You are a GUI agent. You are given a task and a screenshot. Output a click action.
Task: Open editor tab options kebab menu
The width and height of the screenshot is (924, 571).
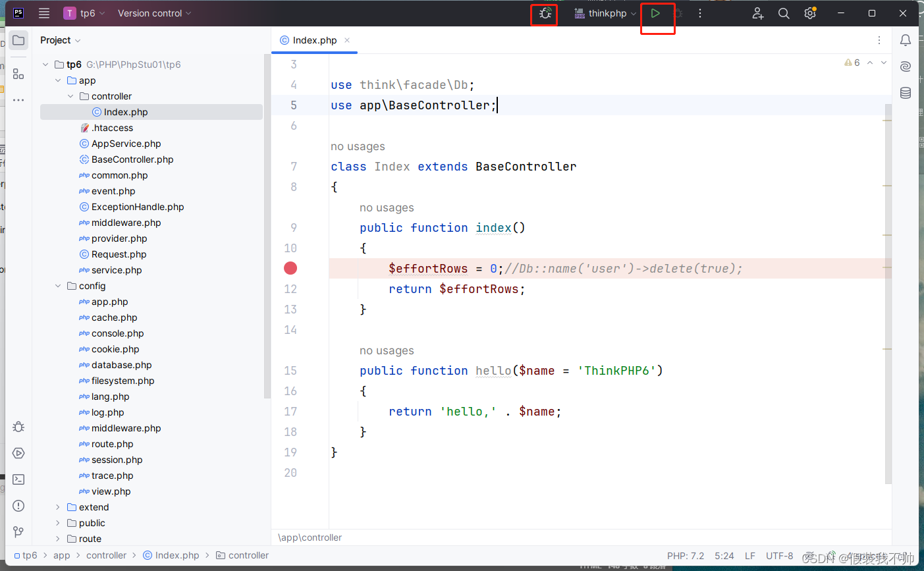pos(879,40)
